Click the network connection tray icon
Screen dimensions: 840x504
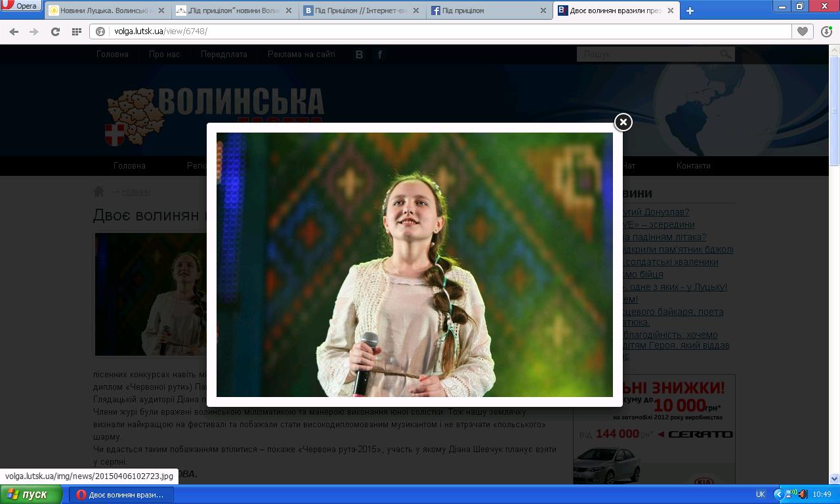pyautogui.click(x=791, y=494)
